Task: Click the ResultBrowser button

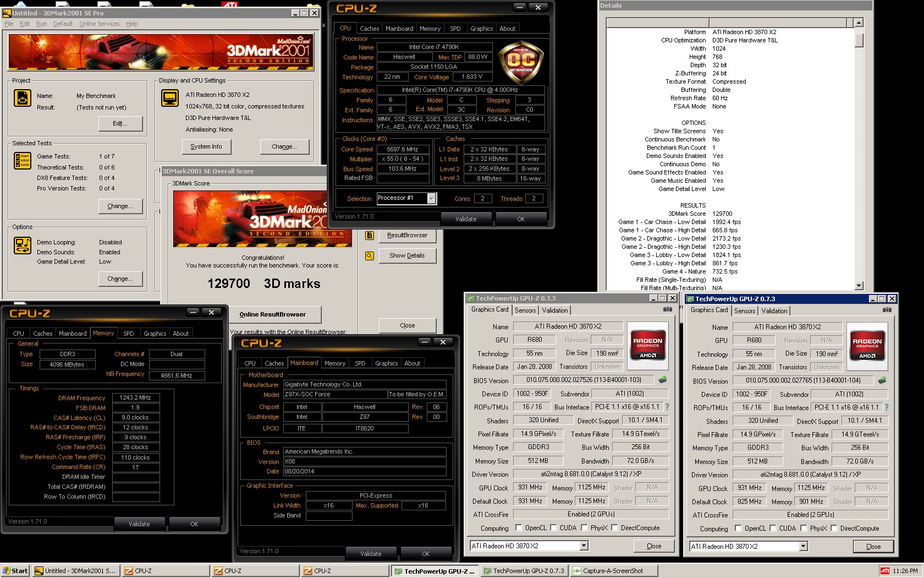Action: pos(407,236)
